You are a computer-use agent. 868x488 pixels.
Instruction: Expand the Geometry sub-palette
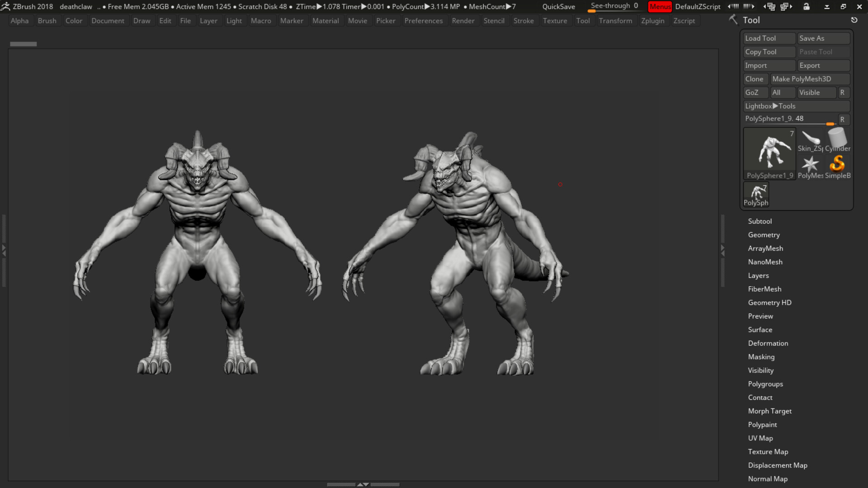(x=764, y=235)
